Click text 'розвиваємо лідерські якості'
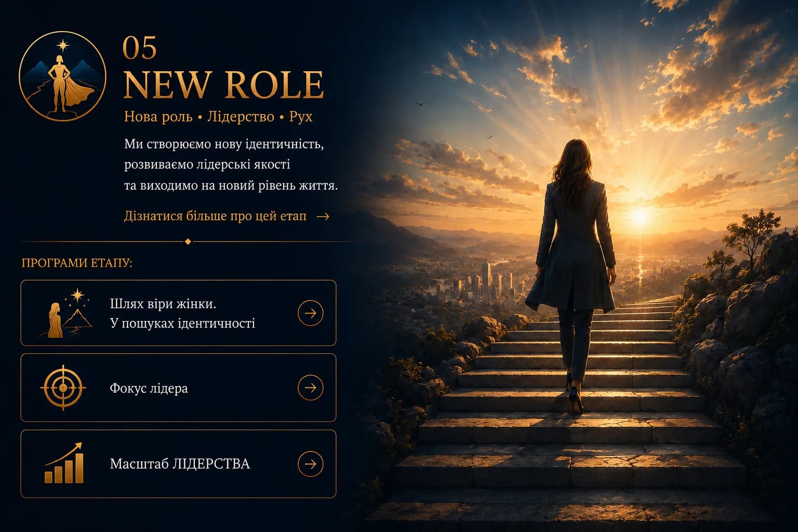 pyautogui.click(x=207, y=165)
